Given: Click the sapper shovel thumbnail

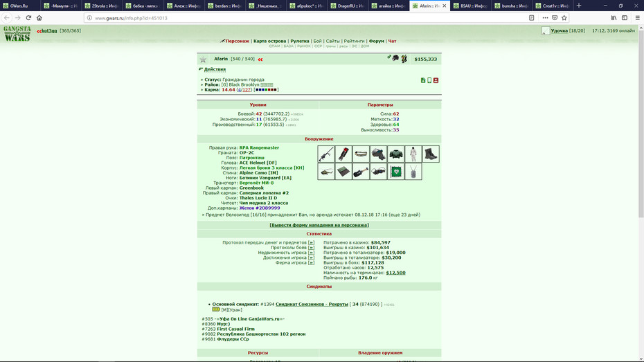Looking at the screenshot, I should [361, 172].
